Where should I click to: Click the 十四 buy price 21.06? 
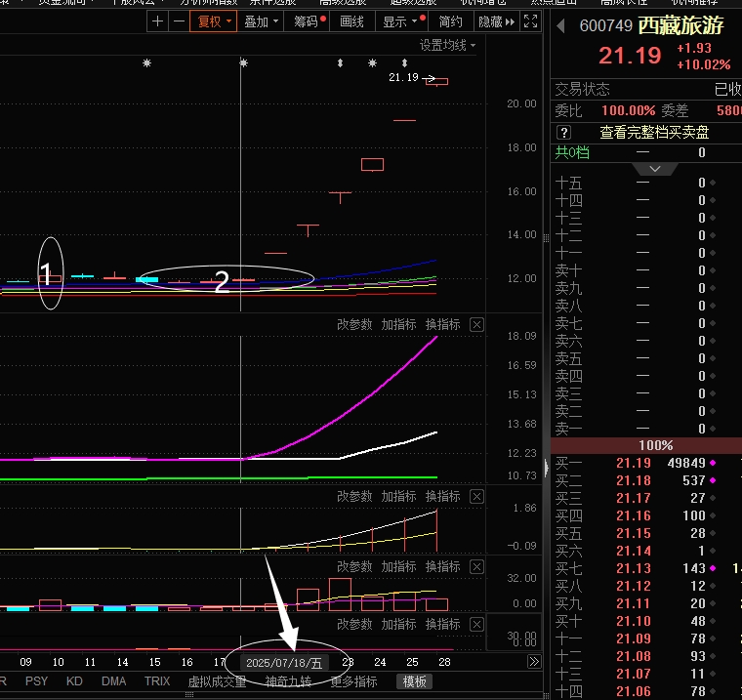coord(634,691)
